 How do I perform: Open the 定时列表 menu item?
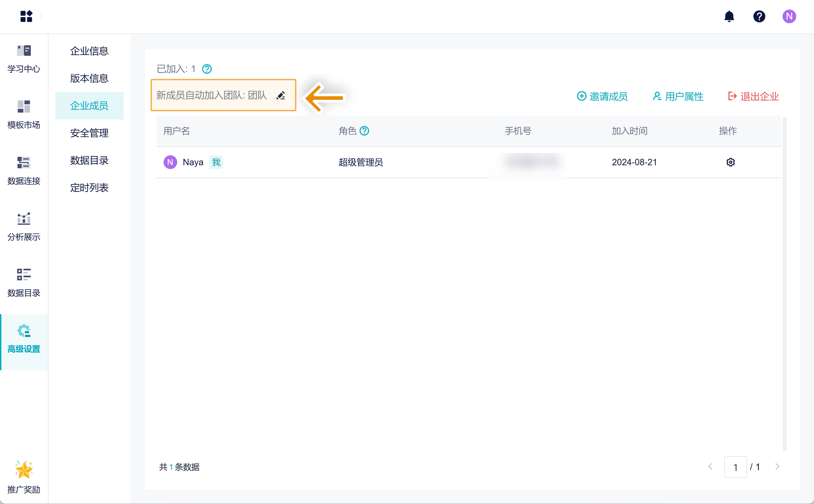pos(89,188)
